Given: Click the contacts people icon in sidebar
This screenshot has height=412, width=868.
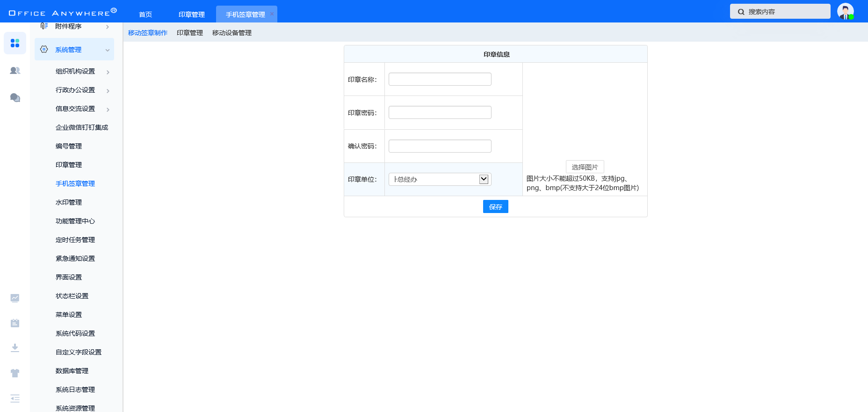Looking at the screenshot, I should (15, 71).
